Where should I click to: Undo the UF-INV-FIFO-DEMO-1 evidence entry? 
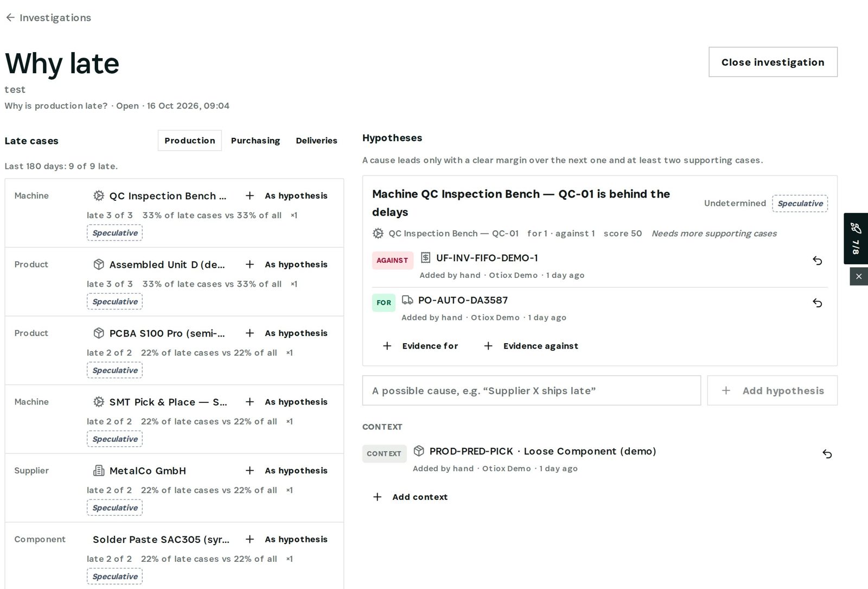[x=817, y=261]
